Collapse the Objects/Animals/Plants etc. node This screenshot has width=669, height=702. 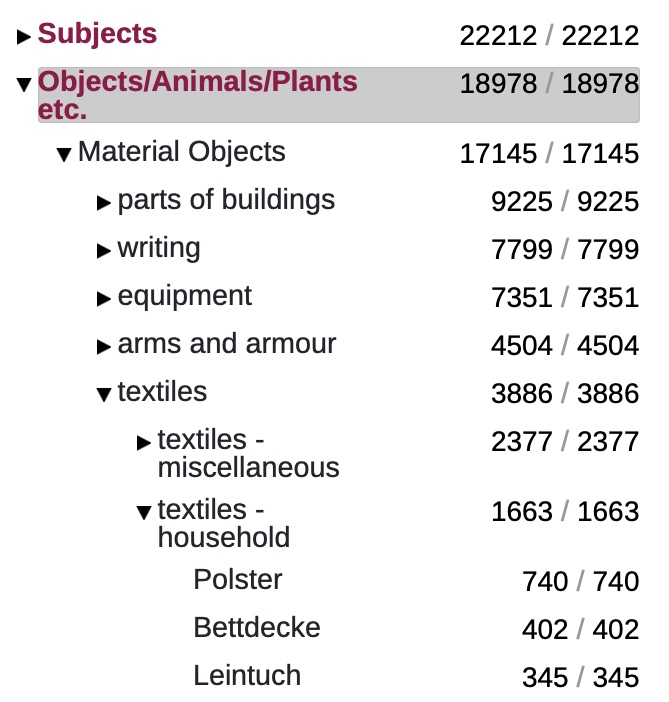[x=25, y=84]
